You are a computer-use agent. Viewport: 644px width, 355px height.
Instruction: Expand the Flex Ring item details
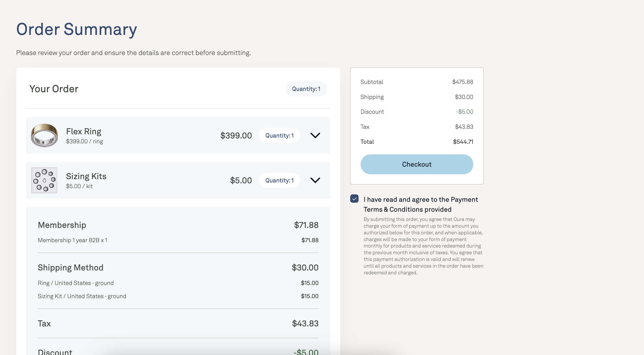315,135
